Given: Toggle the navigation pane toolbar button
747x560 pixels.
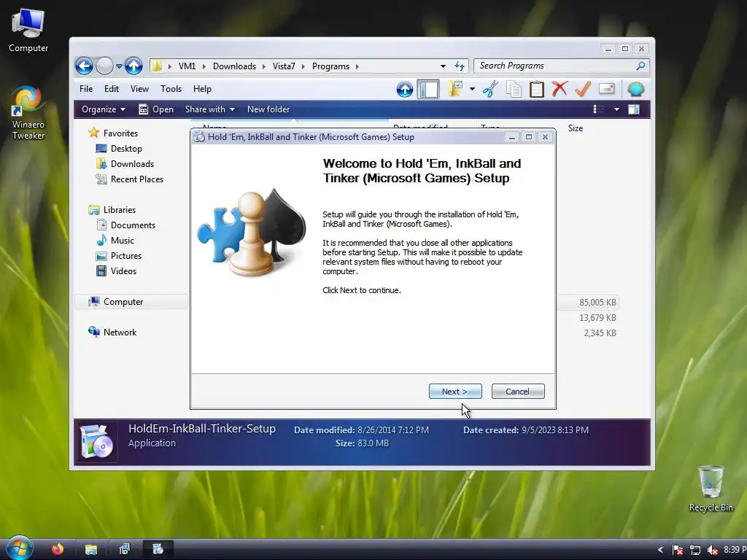Looking at the screenshot, I should pos(428,89).
